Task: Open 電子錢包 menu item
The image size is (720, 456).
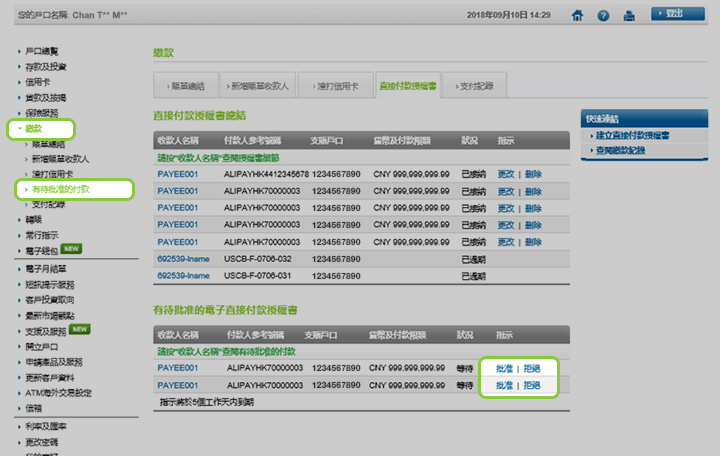Action: pos(41,251)
